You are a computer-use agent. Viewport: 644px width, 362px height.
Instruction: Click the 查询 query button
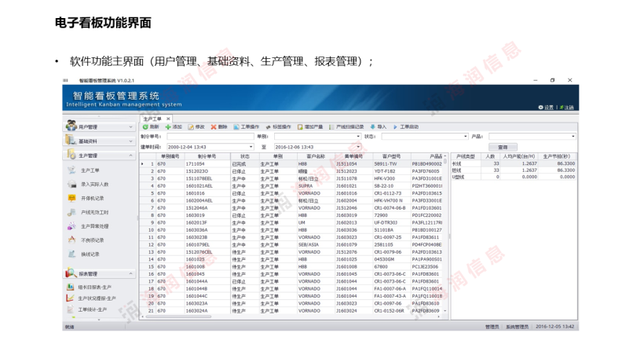click(503, 147)
